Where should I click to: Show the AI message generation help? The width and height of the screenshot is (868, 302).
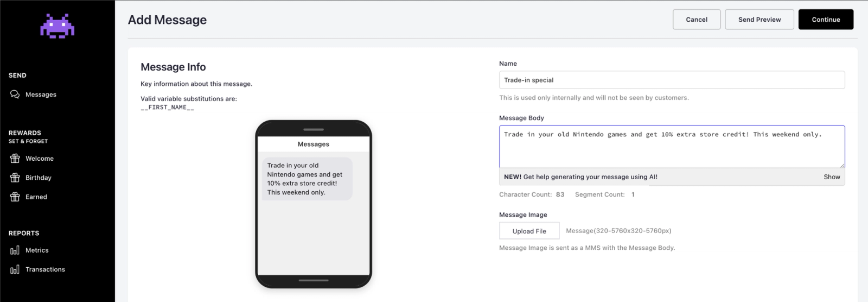(x=832, y=177)
